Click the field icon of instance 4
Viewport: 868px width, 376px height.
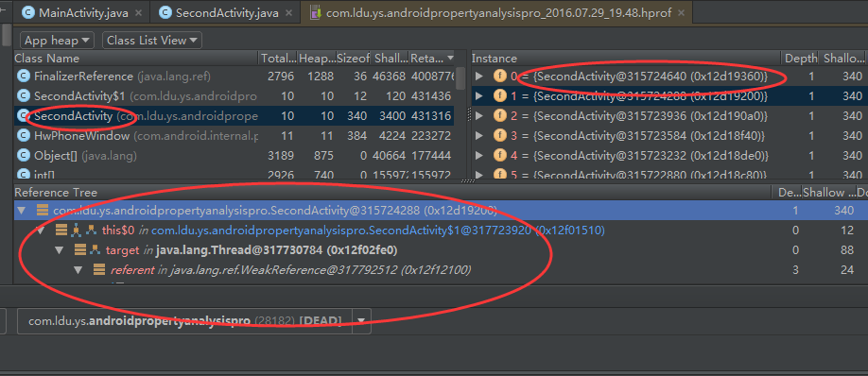pos(500,155)
